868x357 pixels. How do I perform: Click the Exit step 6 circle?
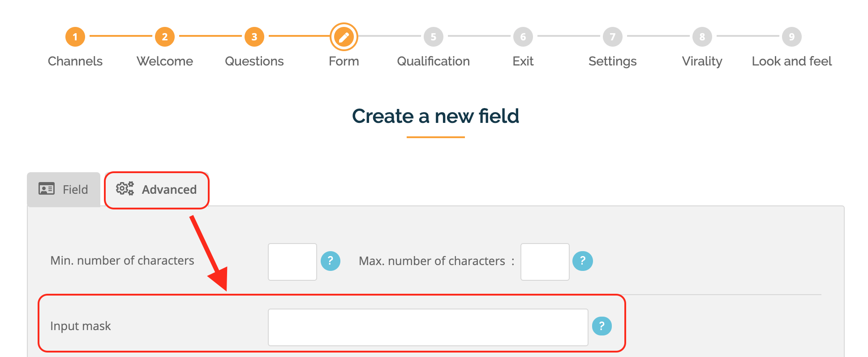523,37
